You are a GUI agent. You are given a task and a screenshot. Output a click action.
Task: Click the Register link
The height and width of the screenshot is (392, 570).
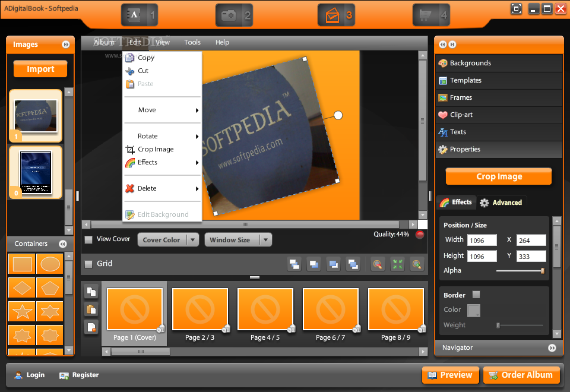click(x=79, y=375)
